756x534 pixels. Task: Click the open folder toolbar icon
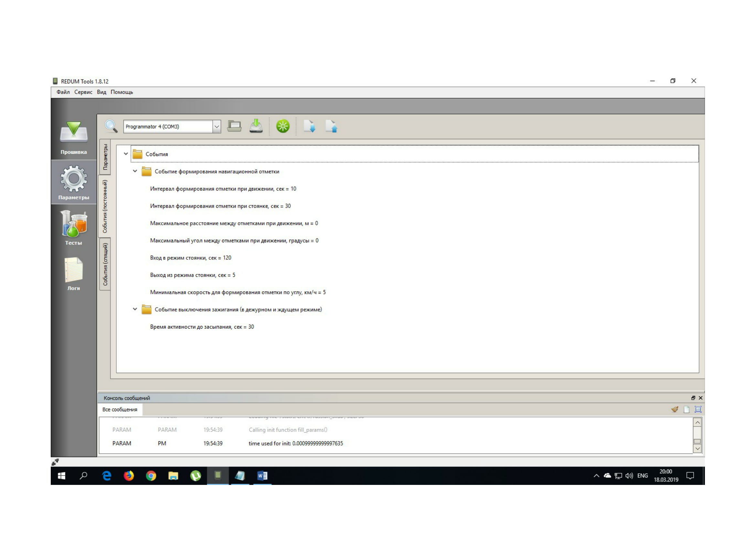coord(234,126)
